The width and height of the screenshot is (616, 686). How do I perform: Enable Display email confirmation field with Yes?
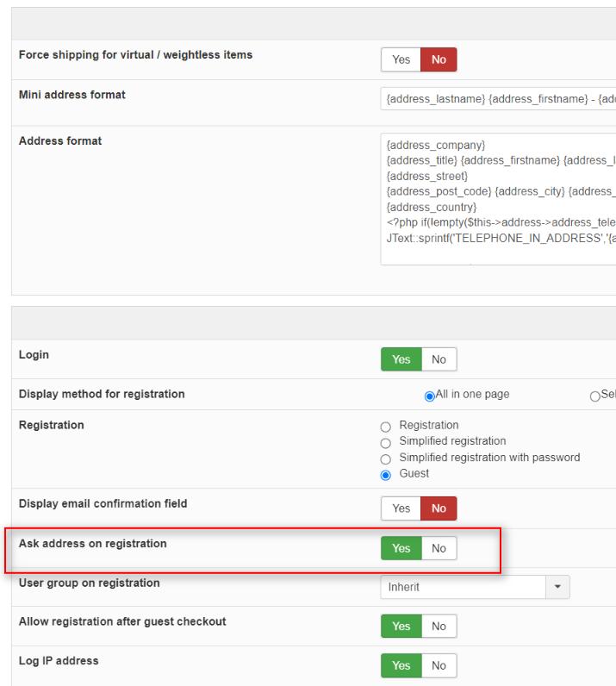tap(401, 508)
